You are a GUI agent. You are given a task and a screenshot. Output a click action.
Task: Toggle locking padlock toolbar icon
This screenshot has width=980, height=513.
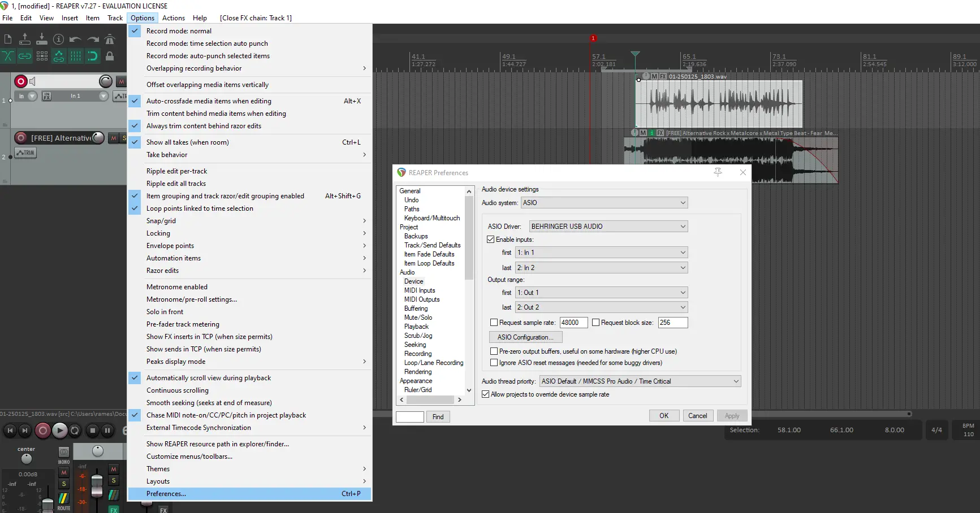point(110,56)
